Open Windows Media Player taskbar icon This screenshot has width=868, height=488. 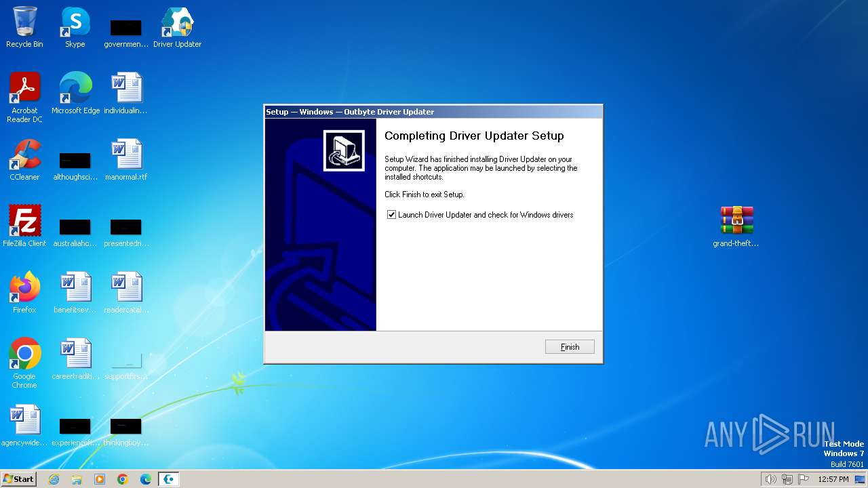coord(100,479)
